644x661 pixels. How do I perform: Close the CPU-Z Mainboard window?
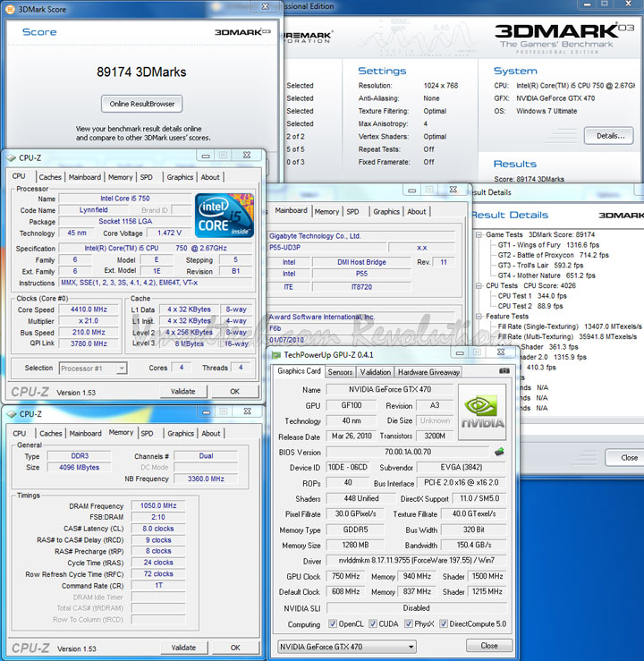[453, 190]
